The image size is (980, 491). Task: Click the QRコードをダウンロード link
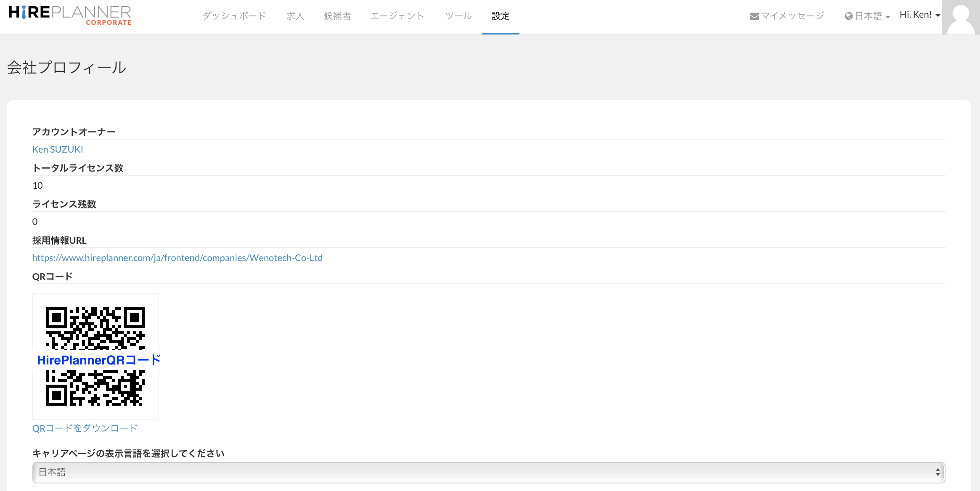point(85,428)
